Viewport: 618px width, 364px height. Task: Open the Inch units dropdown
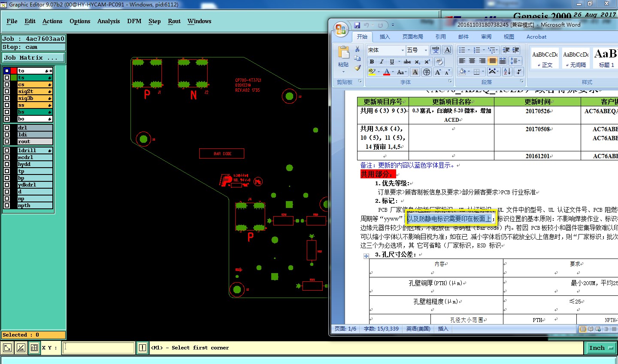(x=601, y=348)
